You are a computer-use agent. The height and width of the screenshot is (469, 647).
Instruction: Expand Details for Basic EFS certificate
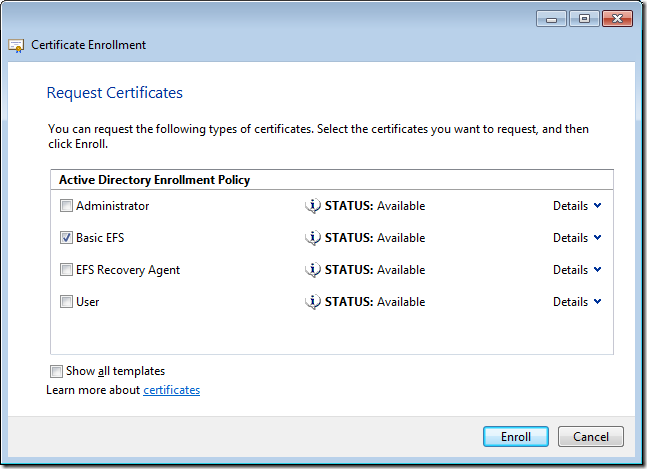pos(577,238)
